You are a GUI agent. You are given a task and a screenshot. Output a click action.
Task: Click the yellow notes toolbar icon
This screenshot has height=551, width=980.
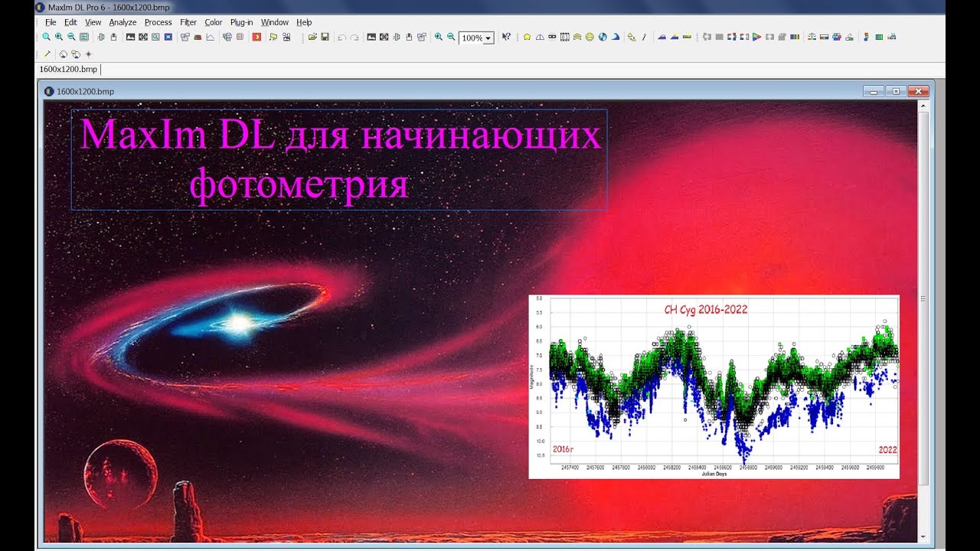point(273,37)
